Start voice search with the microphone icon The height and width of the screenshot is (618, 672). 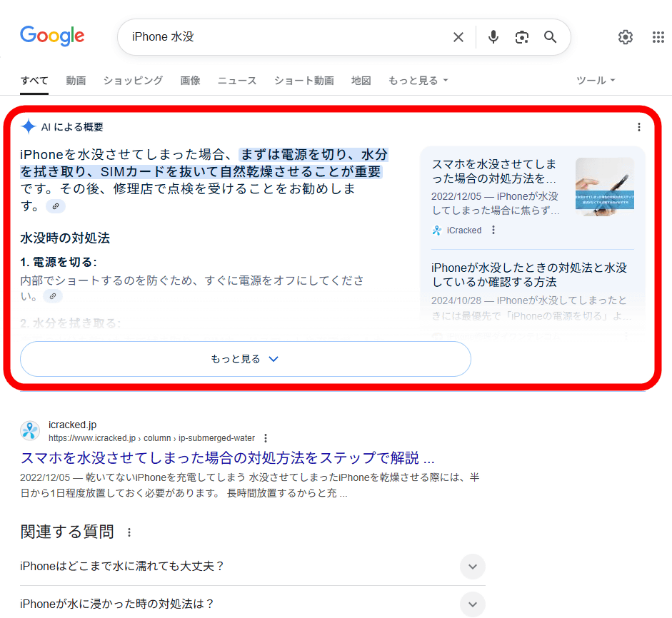493,37
